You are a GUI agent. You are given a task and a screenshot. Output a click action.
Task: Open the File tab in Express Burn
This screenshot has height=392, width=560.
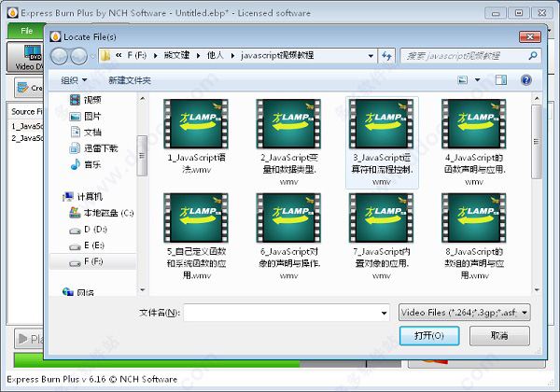pyautogui.click(x=26, y=31)
